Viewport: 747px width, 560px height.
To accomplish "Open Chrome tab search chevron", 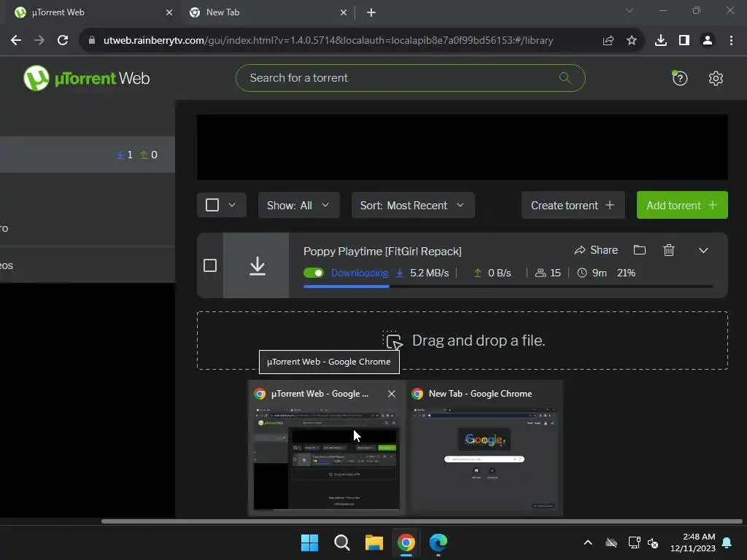I will [630, 10].
